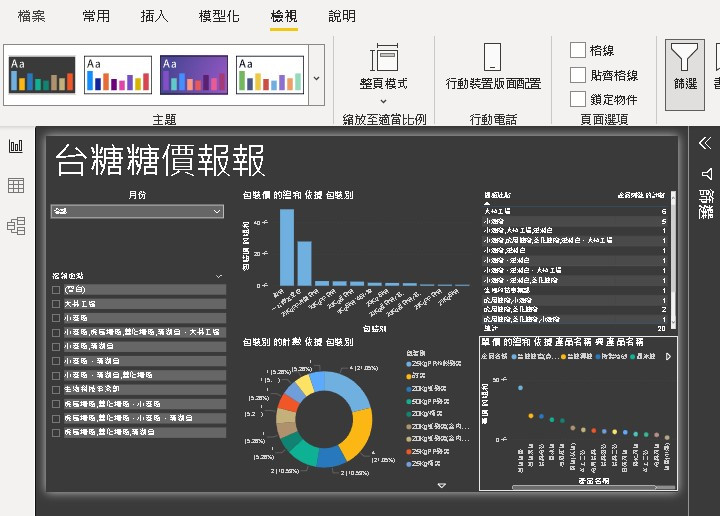Page down the donut chart legend arrow
720x516 pixels.
click(x=442, y=485)
